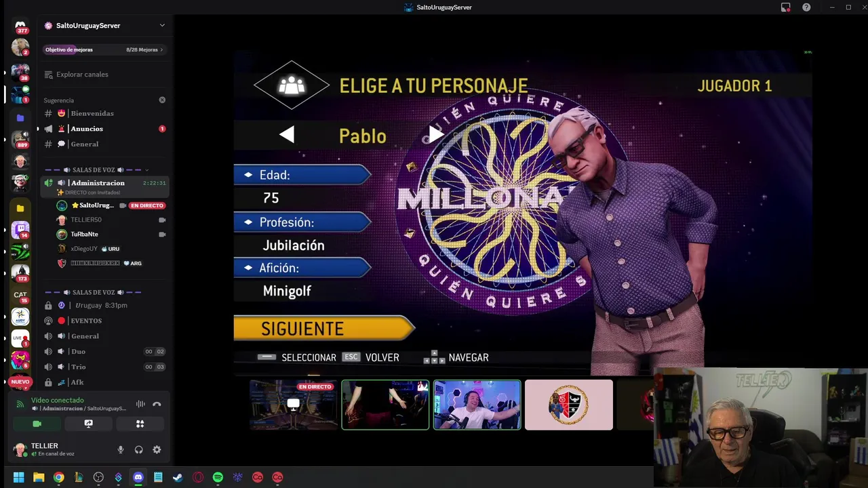Disconnect from voice call with the hang-up icon
868x488 pixels.
[x=157, y=404]
